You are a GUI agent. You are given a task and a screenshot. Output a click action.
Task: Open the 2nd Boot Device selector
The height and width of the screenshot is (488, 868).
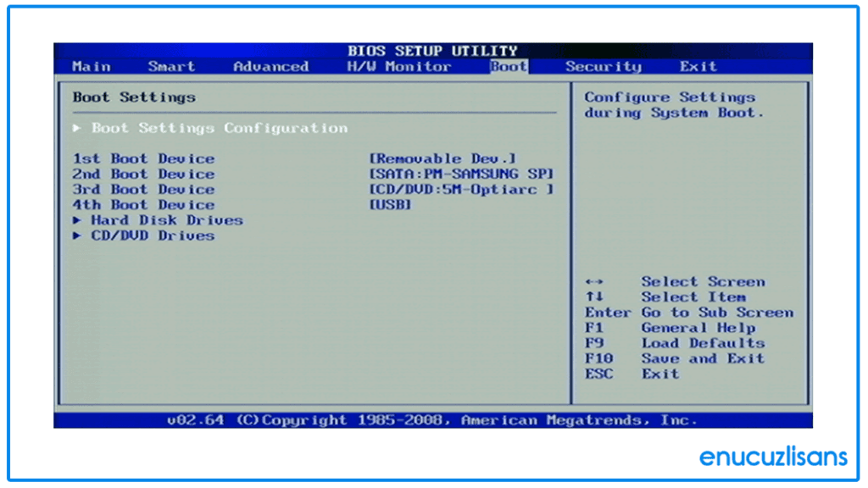pyautogui.click(x=142, y=174)
